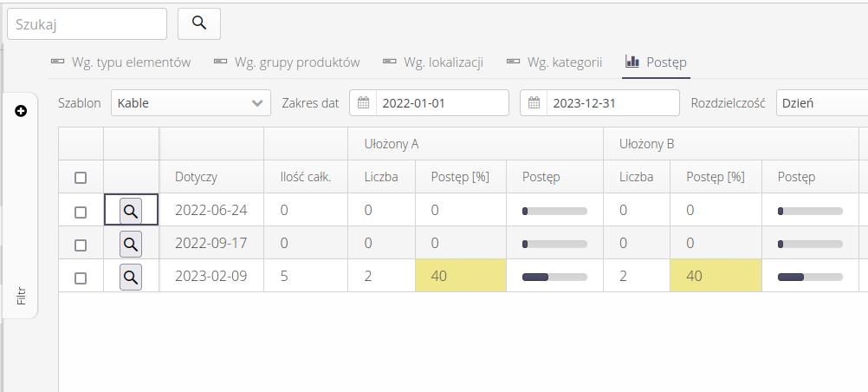868x392 pixels.
Task: Click Postęp [%] header under Ułożony A
Action: pos(460,178)
